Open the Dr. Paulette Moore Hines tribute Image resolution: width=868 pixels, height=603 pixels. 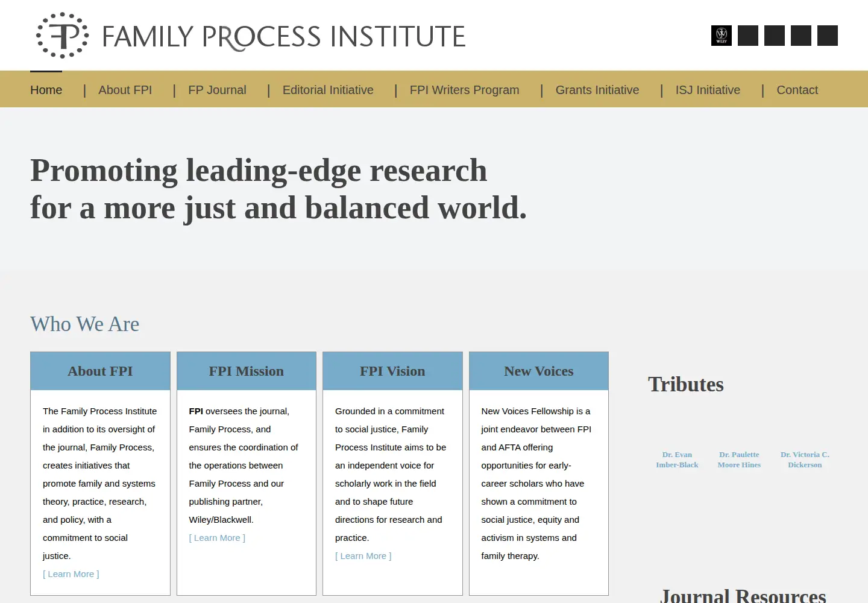point(739,459)
